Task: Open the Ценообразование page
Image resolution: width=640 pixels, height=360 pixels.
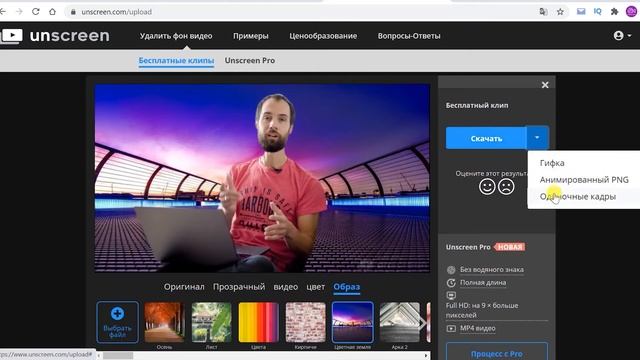Action: coord(323,36)
